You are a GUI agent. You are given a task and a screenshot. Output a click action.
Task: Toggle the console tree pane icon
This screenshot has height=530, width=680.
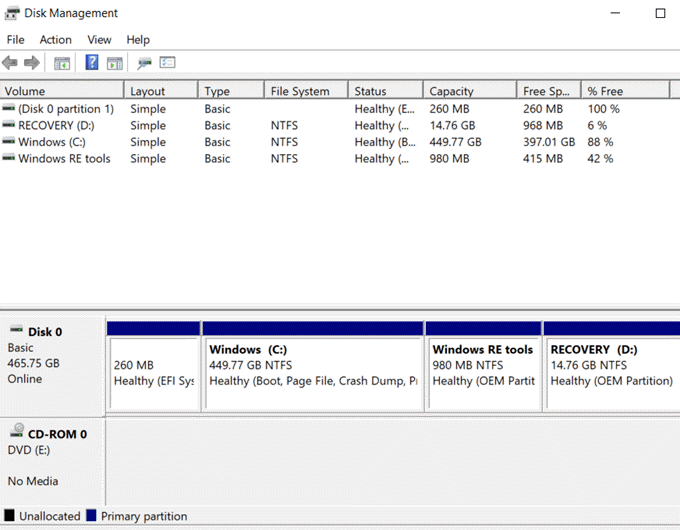click(x=62, y=63)
